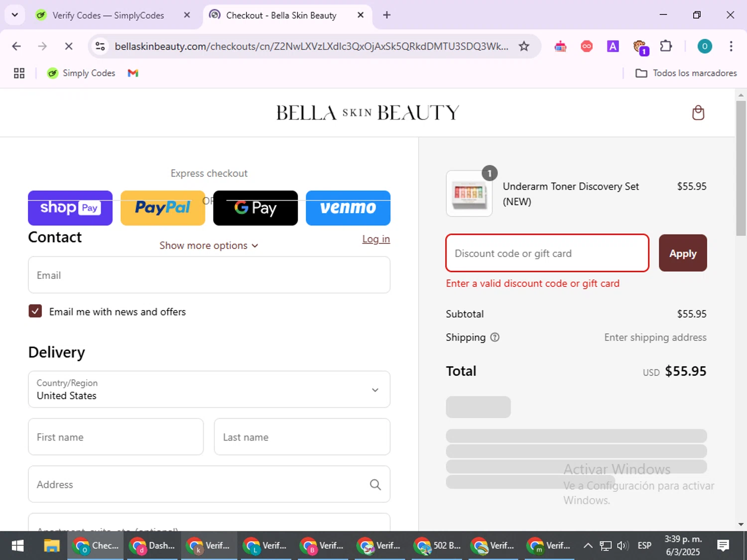This screenshot has width=747, height=560.
Task: Click the address bar URL
Action: tap(311, 46)
